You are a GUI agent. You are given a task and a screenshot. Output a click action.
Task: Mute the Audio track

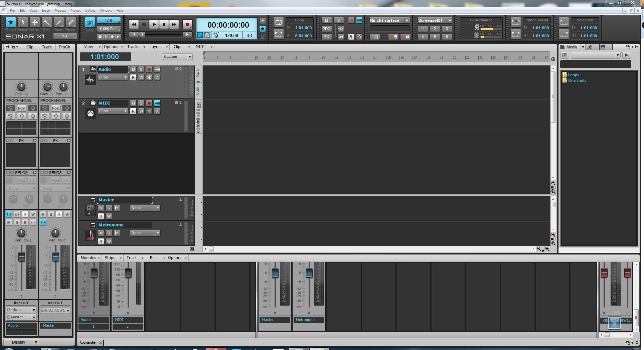133,69
